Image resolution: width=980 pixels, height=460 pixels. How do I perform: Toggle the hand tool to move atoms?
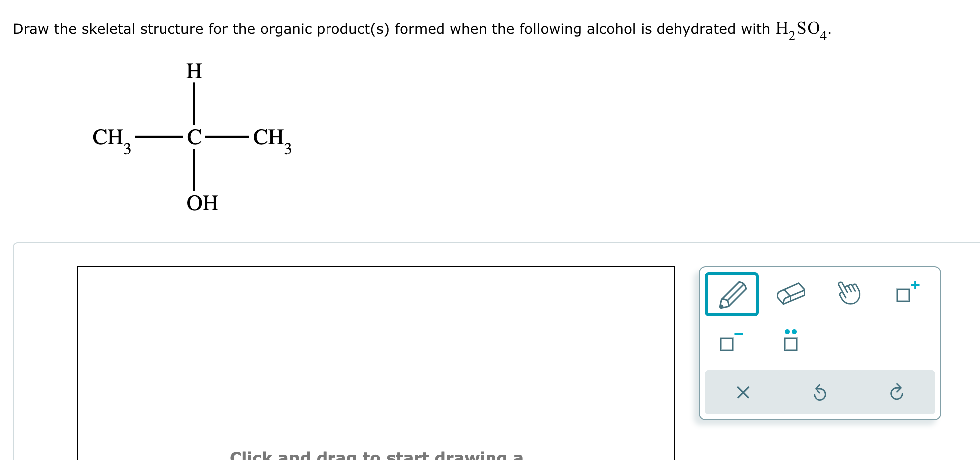849,293
